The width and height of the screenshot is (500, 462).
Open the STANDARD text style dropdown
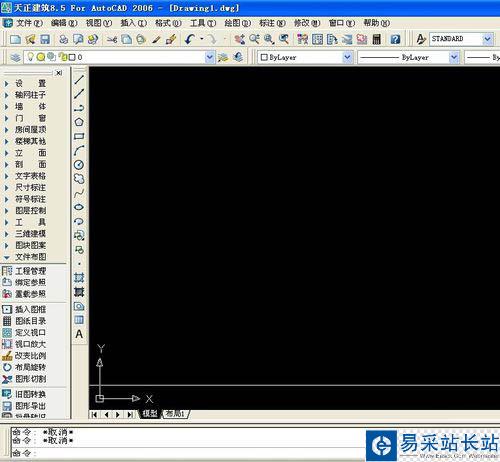click(x=487, y=39)
